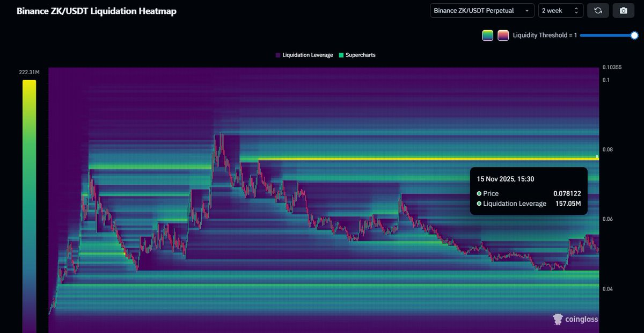Open the Binance ZK/USDT Perpetual dropdown
The height and width of the screenshot is (333, 644).
point(482,11)
